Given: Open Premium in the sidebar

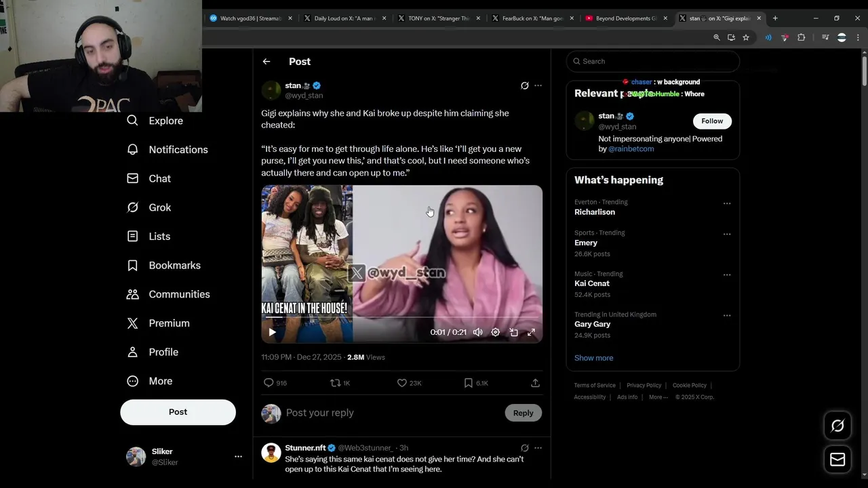Looking at the screenshot, I should tap(158, 323).
